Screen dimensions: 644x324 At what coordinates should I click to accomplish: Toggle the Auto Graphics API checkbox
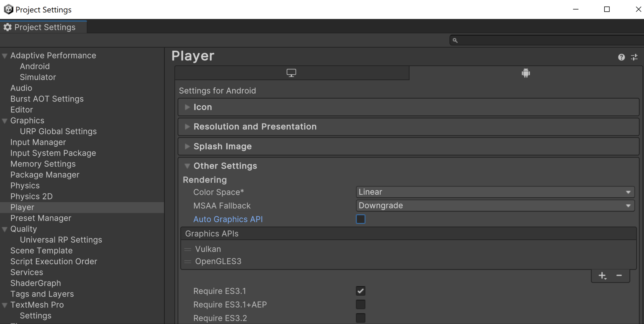360,219
